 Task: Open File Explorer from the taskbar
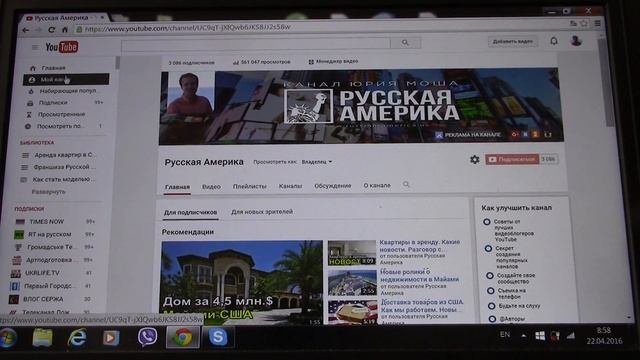click(x=42, y=338)
